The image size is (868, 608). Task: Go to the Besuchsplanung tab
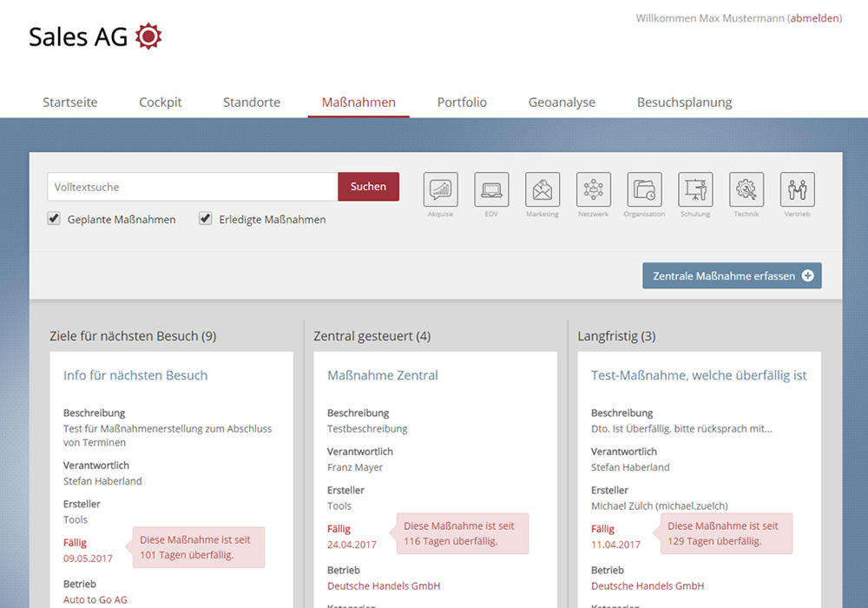[684, 102]
